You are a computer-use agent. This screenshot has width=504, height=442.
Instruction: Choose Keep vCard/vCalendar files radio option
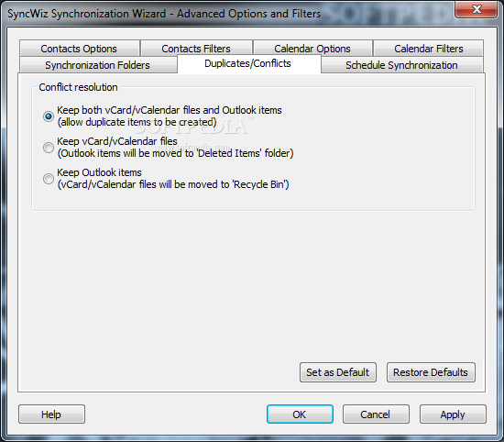pyautogui.click(x=49, y=148)
